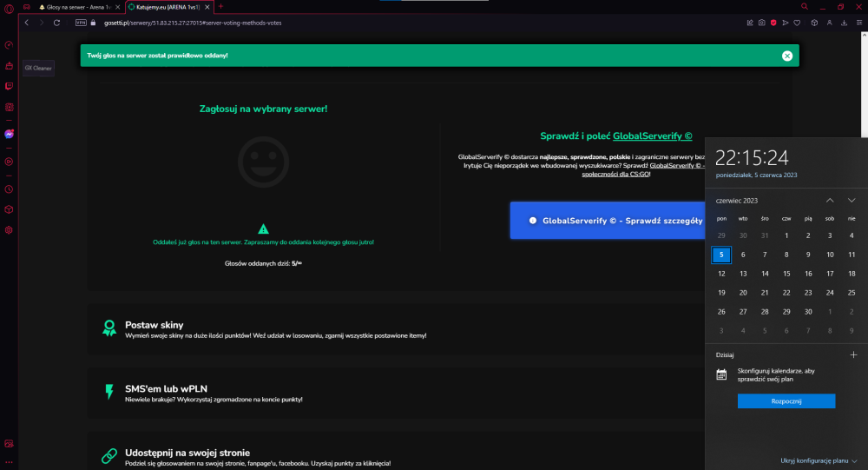
Task: Open 'SMS'em lub wPLN' voting option
Action: coord(396,393)
